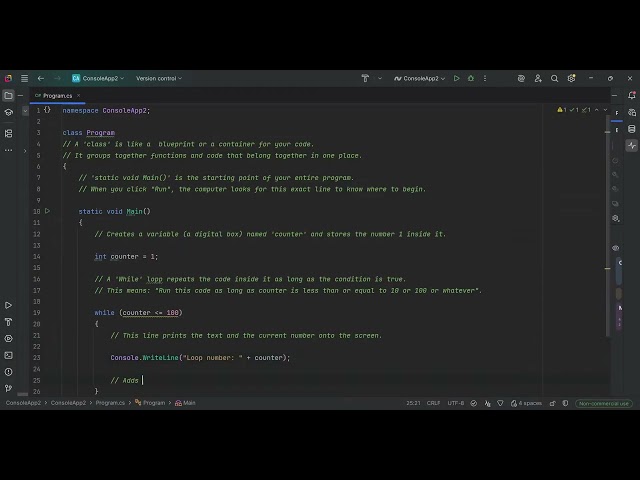Image resolution: width=640 pixels, height=480 pixels.
Task: Open the main hamburger menu
Action: coord(24,78)
